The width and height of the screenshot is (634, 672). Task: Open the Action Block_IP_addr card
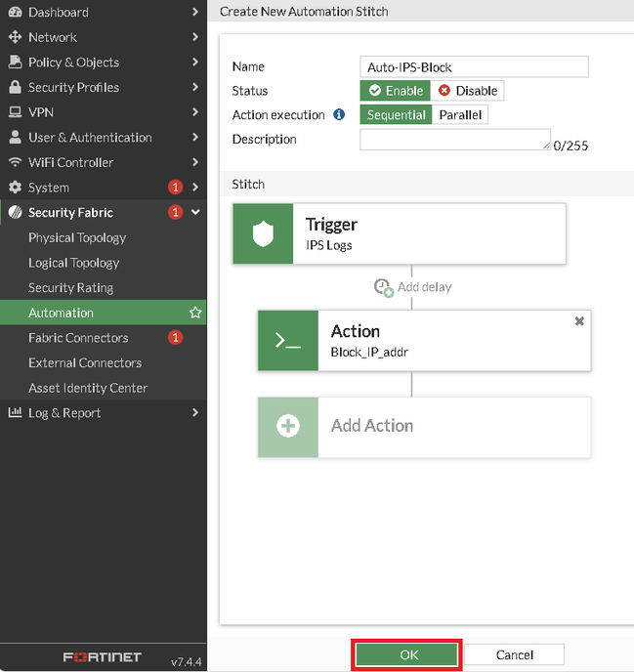coord(424,341)
